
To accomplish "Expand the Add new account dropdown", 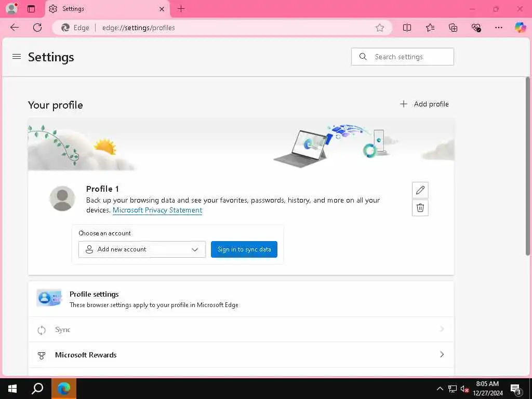I will (142, 249).
